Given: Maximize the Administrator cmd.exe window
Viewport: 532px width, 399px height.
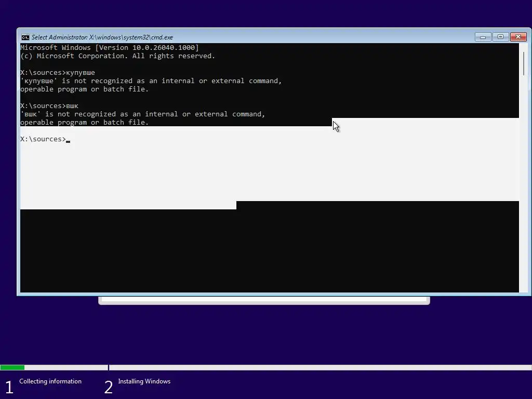Looking at the screenshot, I should [x=500, y=37].
